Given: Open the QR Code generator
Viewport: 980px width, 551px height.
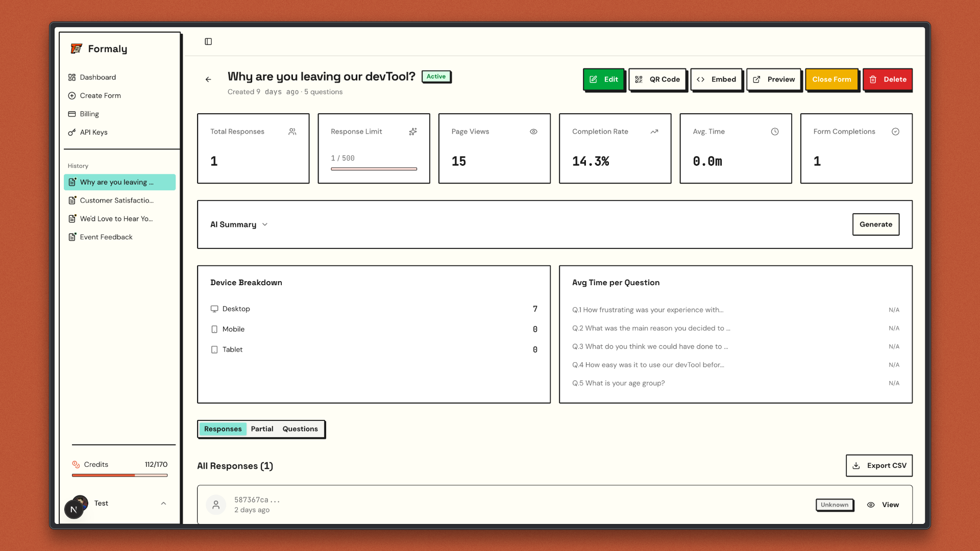Looking at the screenshot, I should pos(639,79).
